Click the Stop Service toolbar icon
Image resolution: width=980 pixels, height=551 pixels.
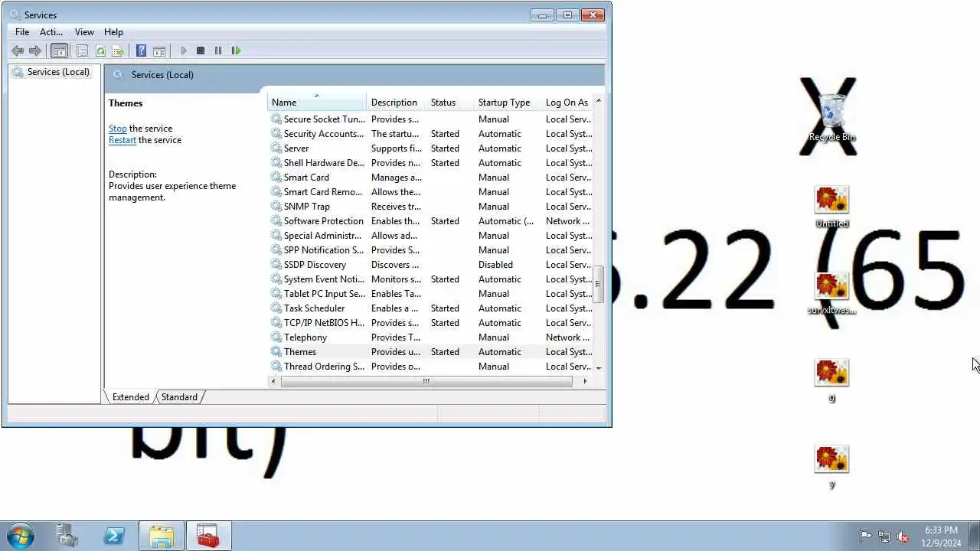pos(201,51)
